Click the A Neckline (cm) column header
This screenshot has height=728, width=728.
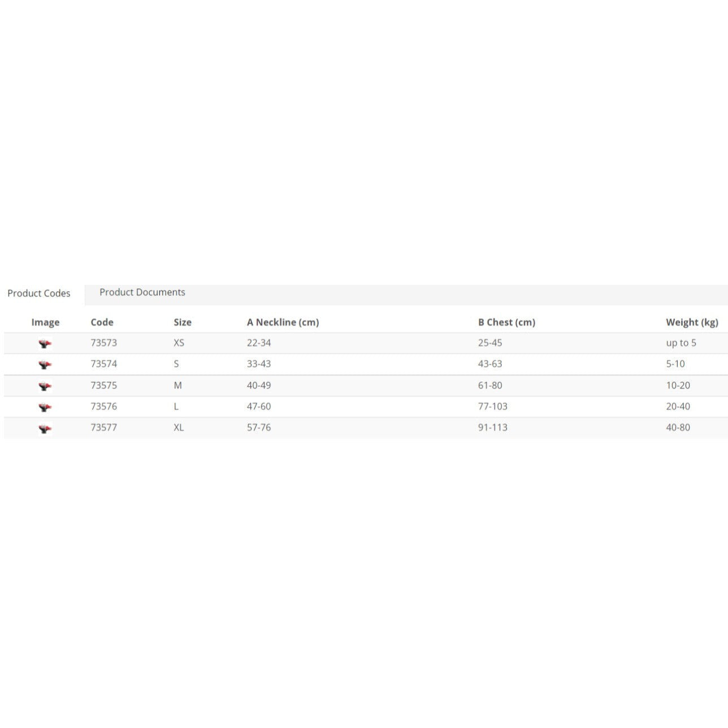[x=283, y=322]
